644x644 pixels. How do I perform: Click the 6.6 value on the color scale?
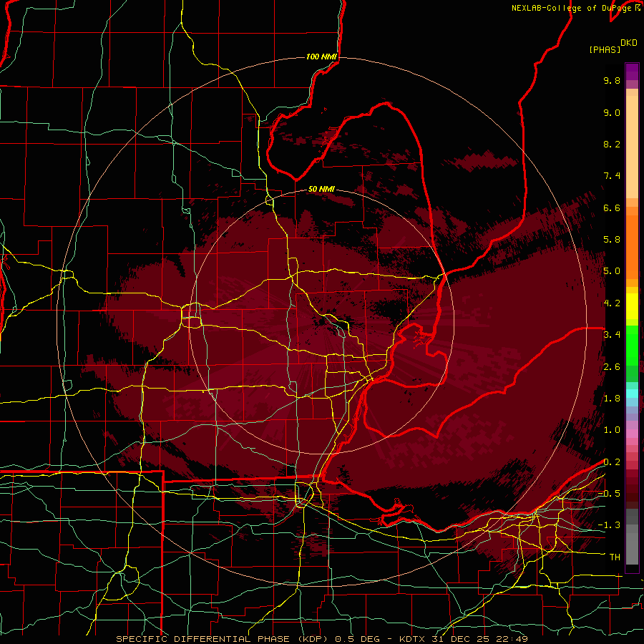(612, 208)
